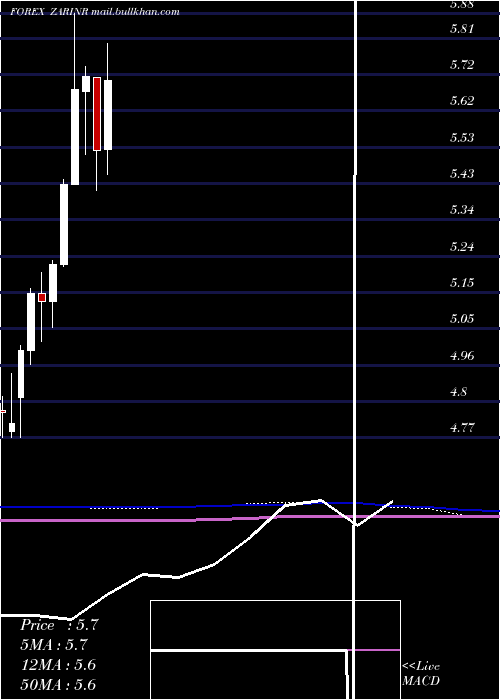Click the Live MACD label
Screen dimensions: 500x700
coord(421,674)
